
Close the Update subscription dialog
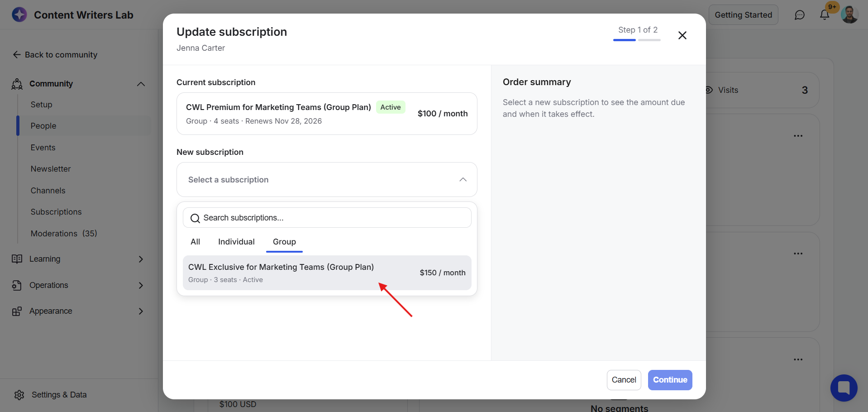coord(682,35)
